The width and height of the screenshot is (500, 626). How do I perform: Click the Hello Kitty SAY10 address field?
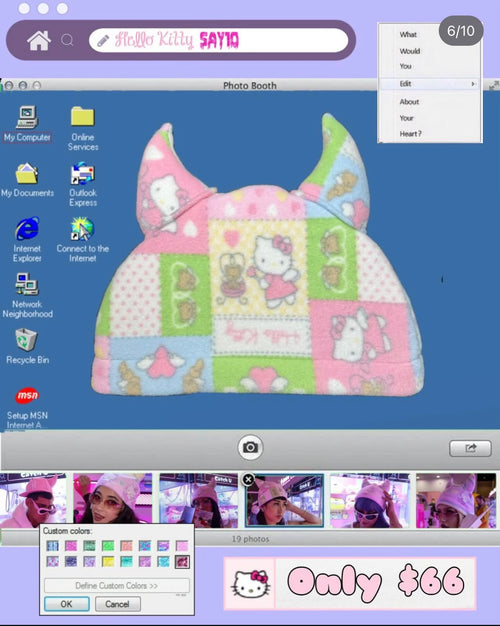(218, 40)
